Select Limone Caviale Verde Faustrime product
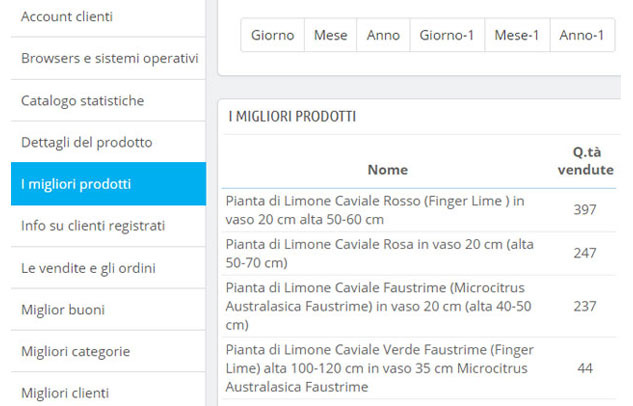The image size is (633, 406). [x=379, y=368]
